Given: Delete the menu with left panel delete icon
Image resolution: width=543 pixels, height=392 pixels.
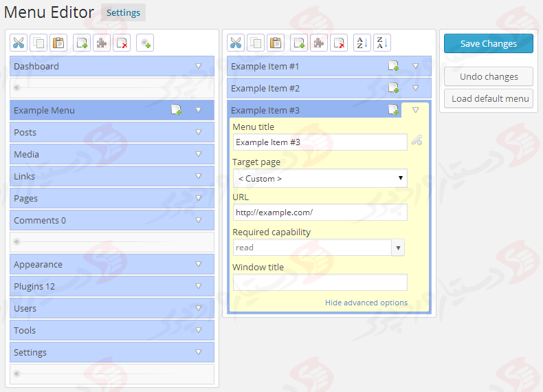Looking at the screenshot, I should click(122, 43).
